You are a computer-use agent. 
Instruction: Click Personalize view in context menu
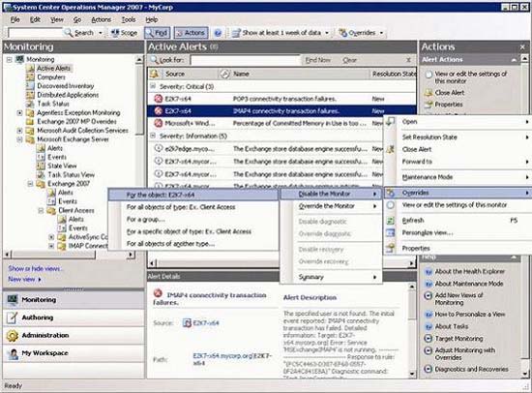click(458, 232)
